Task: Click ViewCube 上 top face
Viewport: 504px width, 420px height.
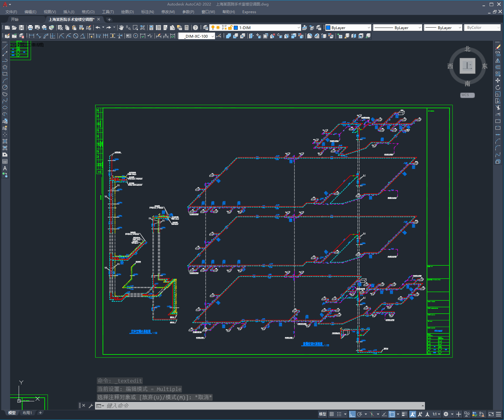Action: [x=468, y=66]
